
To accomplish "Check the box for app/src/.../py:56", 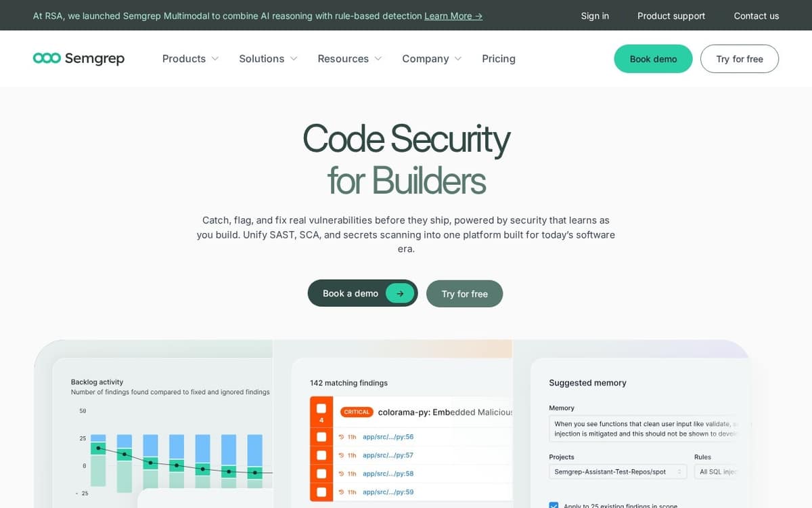I will [x=321, y=437].
